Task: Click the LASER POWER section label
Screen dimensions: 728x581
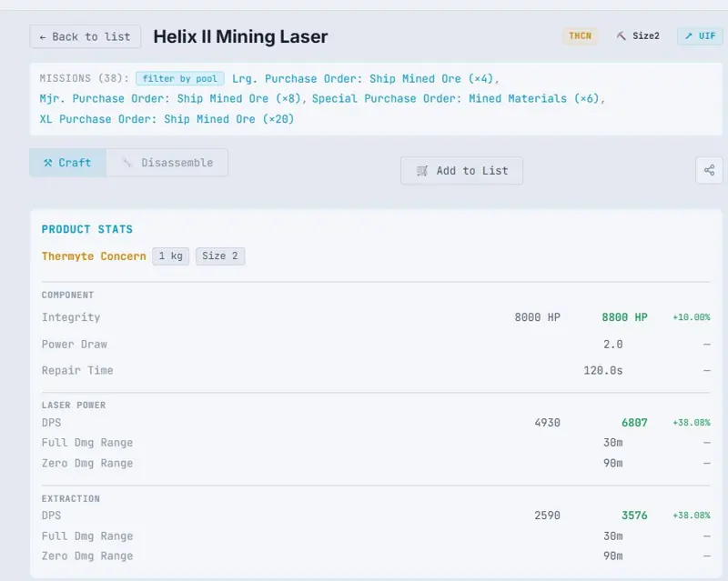Action: coord(74,406)
